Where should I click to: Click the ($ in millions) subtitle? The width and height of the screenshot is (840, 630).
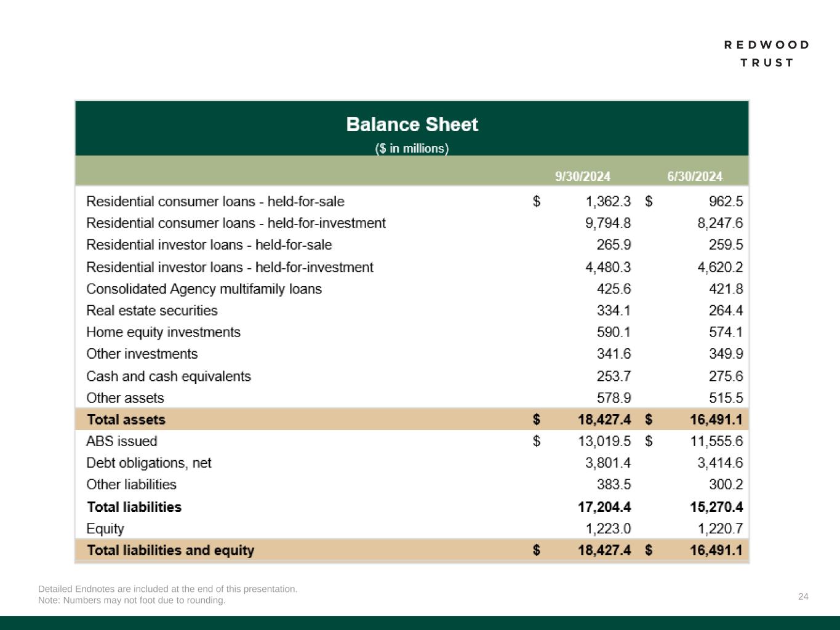click(x=412, y=148)
